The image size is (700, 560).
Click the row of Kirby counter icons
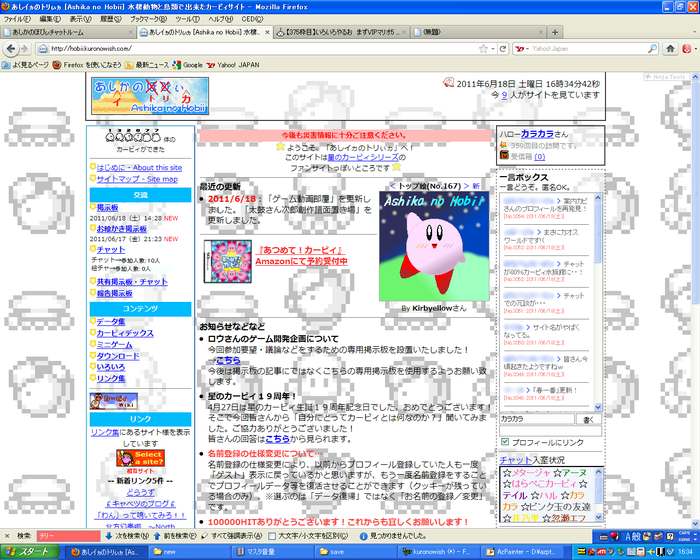coord(133,135)
